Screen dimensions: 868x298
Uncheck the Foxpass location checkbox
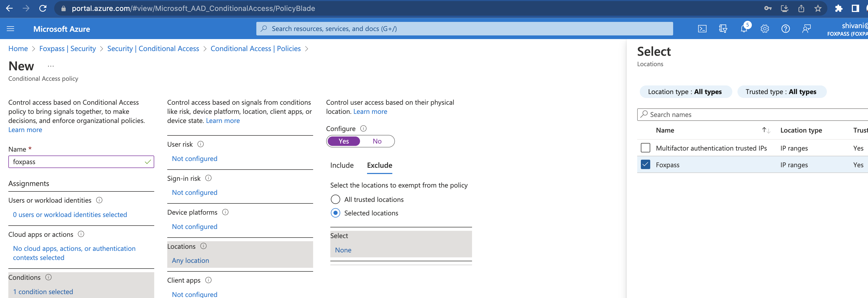pyautogui.click(x=645, y=165)
